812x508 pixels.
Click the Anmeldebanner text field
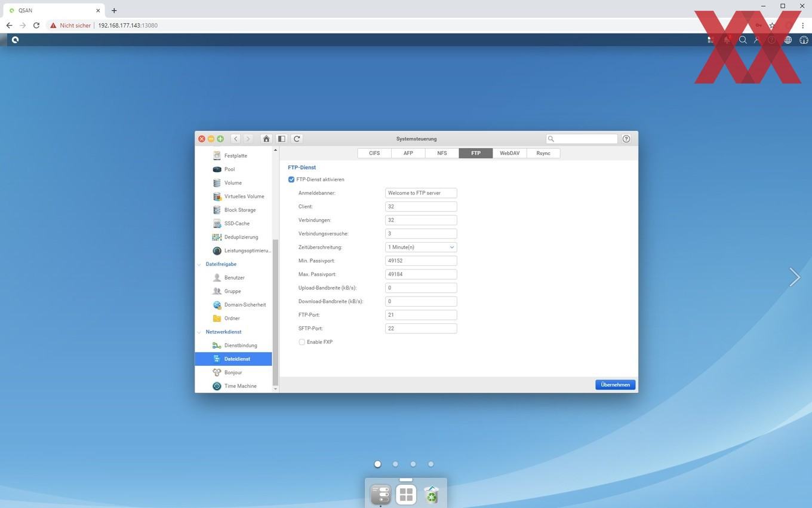421,193
